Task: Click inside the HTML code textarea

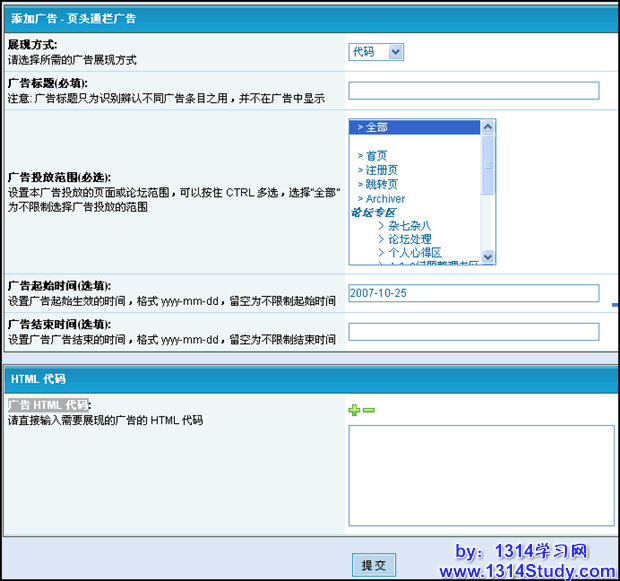Action: point(481,475)
